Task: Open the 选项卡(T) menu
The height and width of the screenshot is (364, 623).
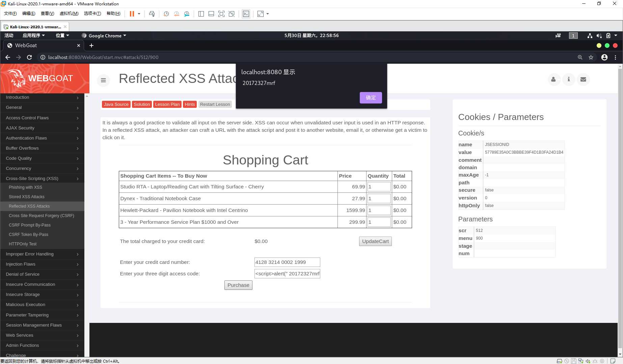Action: pyautogui.click(x=92, y=13)
